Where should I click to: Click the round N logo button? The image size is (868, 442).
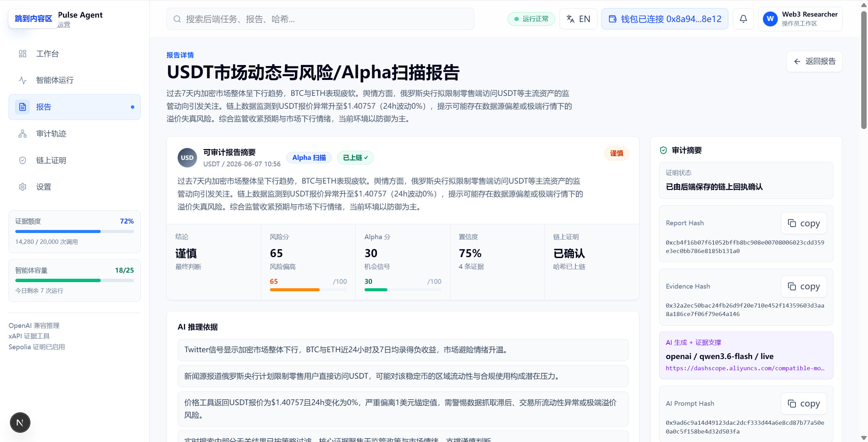pos(20,422)
